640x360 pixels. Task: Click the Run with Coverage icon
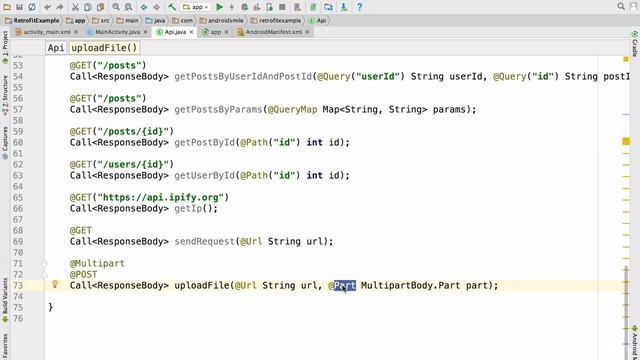[x=257, y=7]
